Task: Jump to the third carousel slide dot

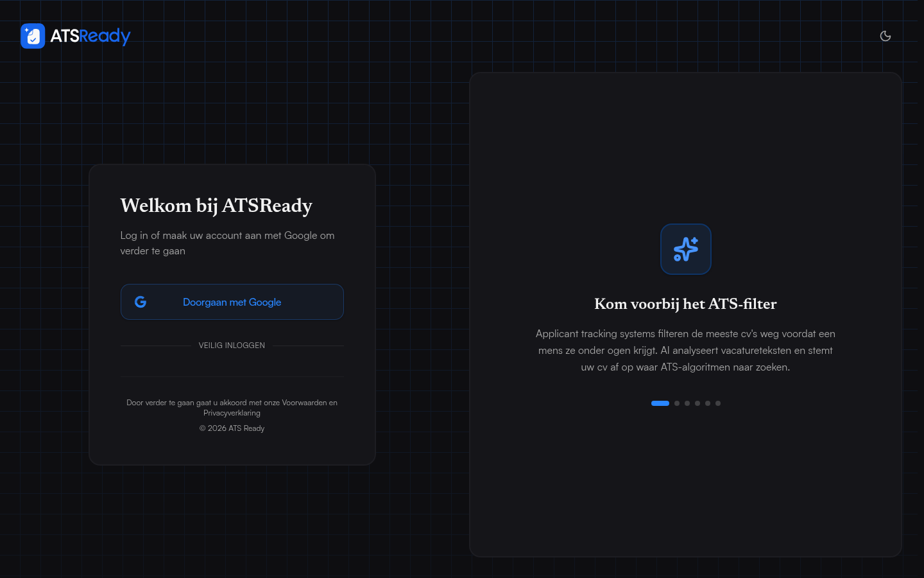Action: tap(687, 403)
